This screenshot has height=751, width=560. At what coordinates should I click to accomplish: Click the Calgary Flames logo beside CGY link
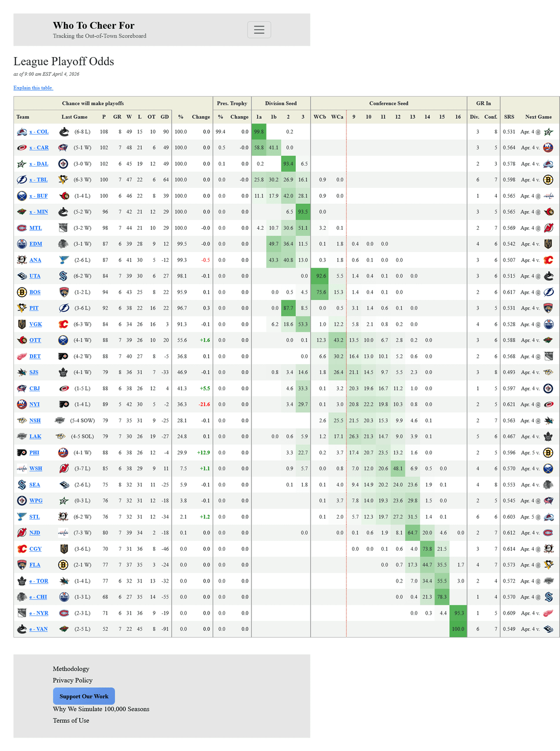tap(22, 549)
